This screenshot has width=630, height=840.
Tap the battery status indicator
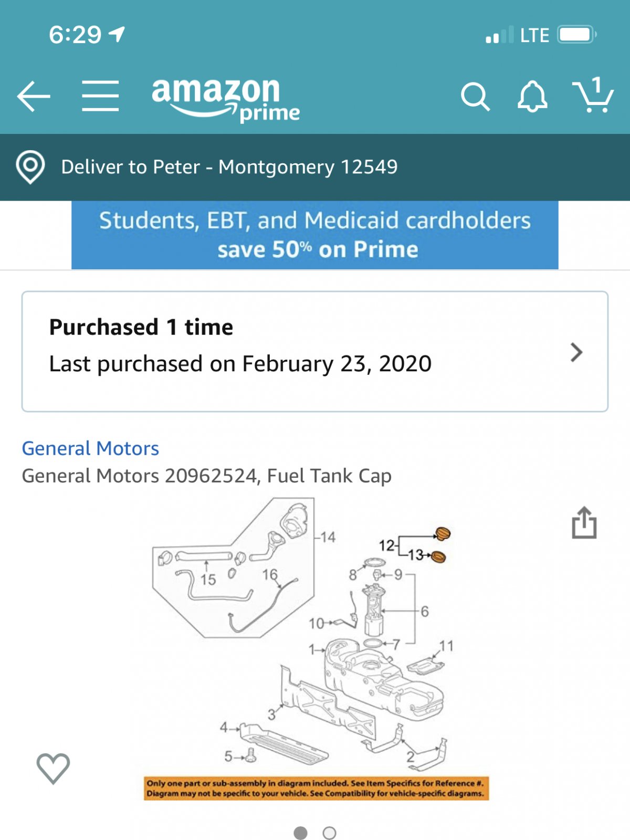577,35
